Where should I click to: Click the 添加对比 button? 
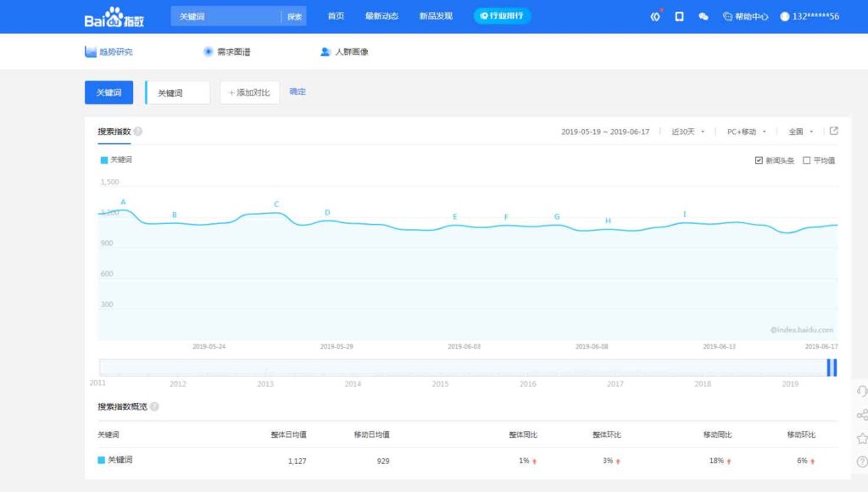pos(249,92)
